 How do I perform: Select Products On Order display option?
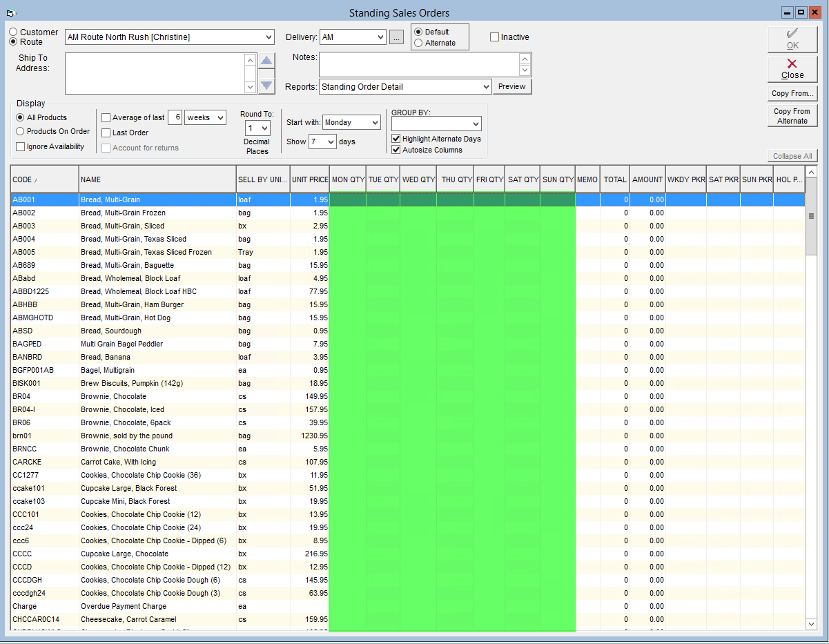pos(20,131)
